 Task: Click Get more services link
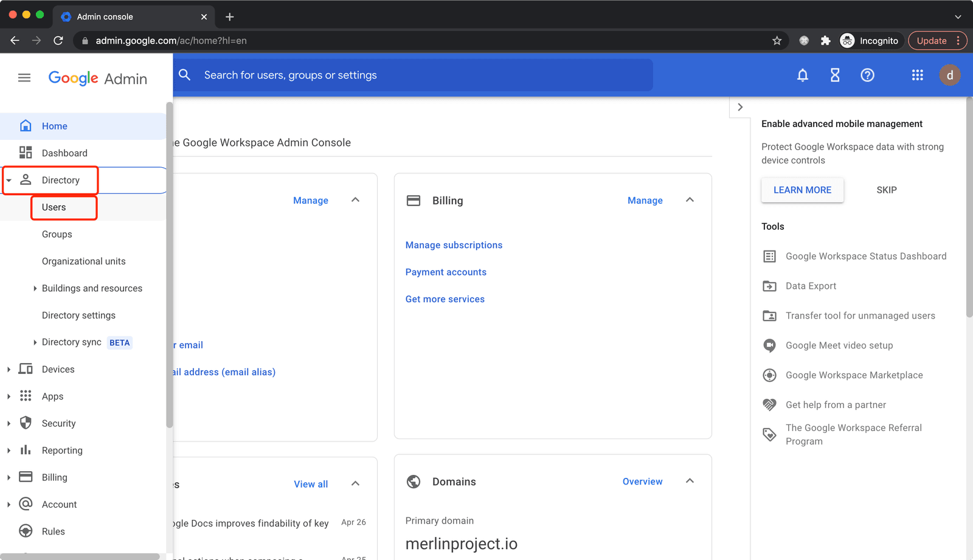[445, 299]
